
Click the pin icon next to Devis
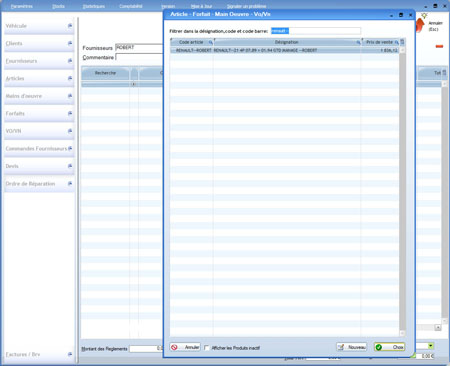coord(70,166)
